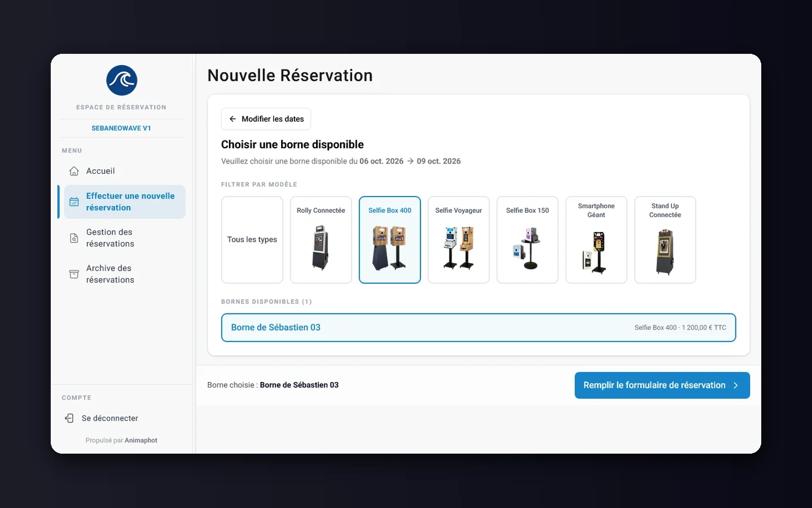Click the Nouvelle Réservation page title
Viewport: 812px width, 508px height.
click(290, 75)
